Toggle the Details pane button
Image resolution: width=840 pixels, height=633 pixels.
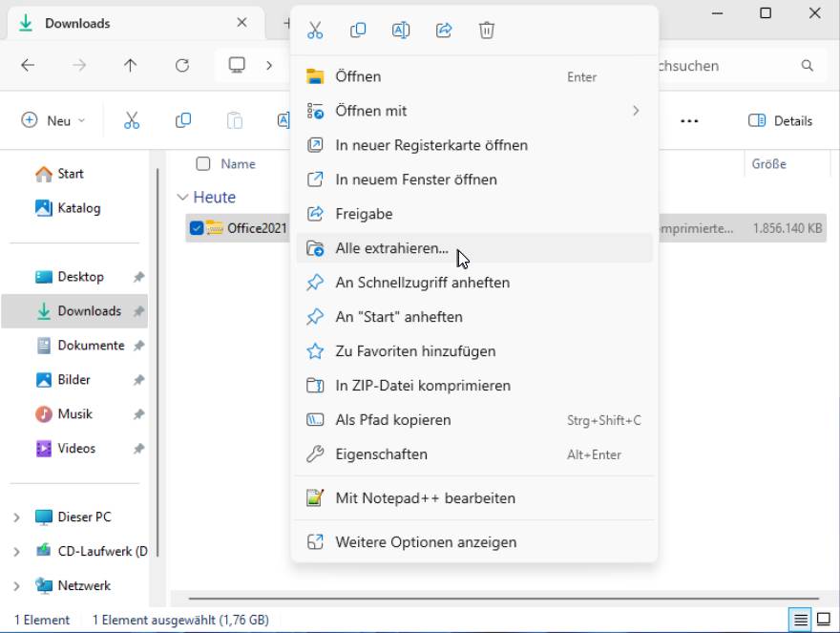click(x=780, y=120)
